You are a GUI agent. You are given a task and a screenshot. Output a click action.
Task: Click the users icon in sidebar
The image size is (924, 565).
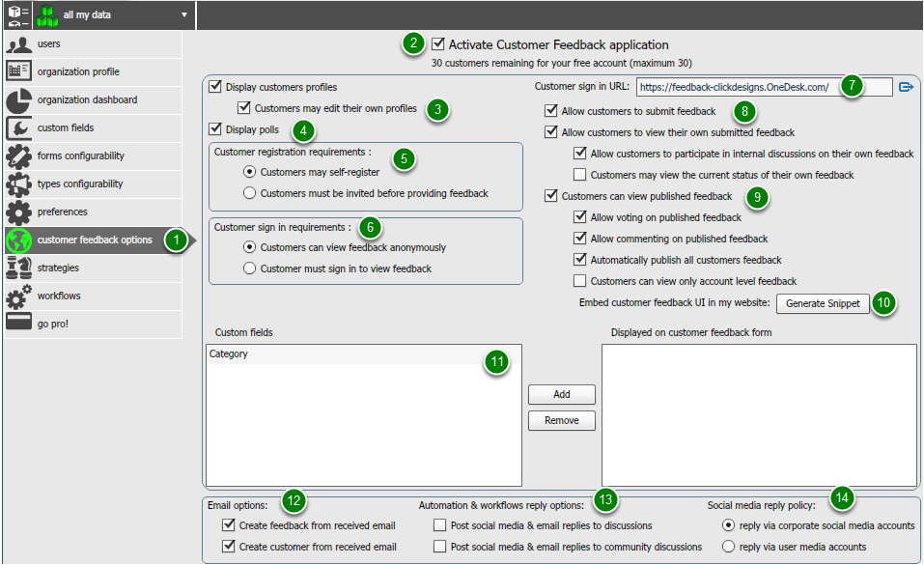[x=18, y=44]
